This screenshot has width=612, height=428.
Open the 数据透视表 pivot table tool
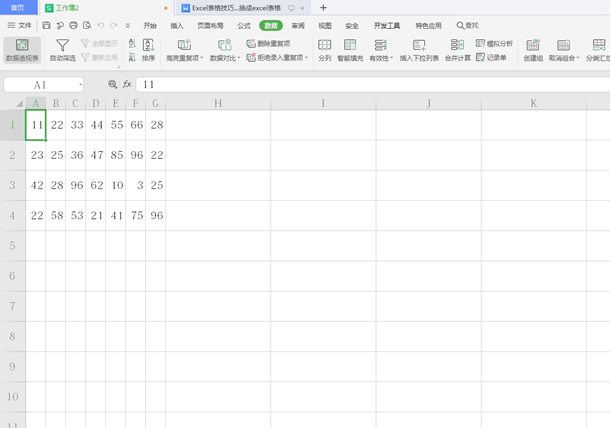pyautogui.click(x=22, y=50)
